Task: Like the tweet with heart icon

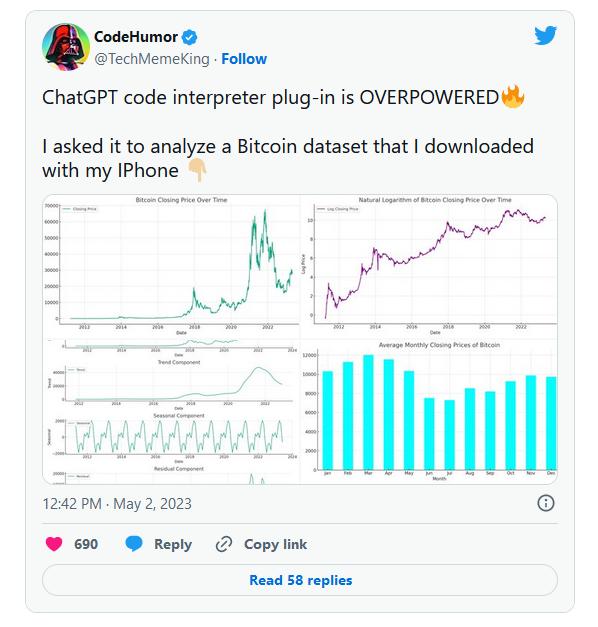Action: [54, 544]
